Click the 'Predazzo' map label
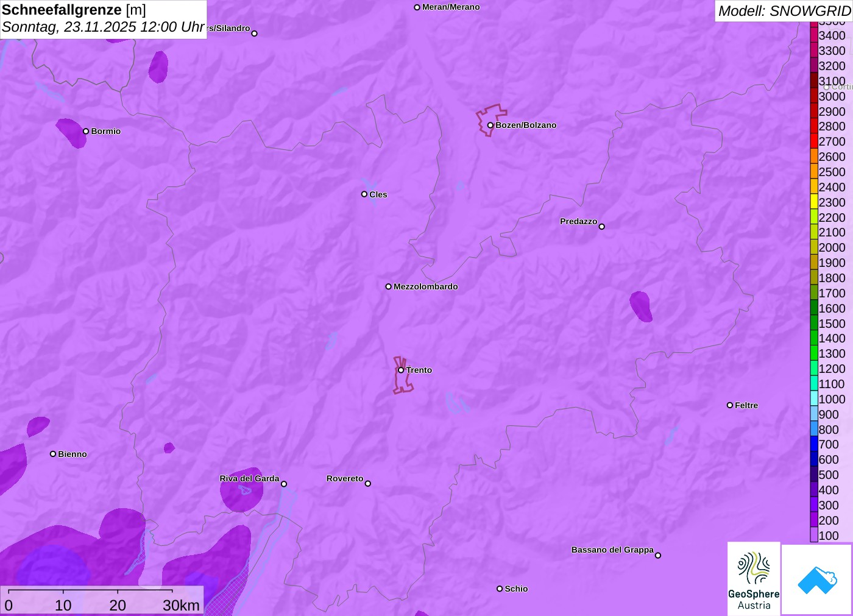Screen dimensions: 853x616 click(579, 221)
